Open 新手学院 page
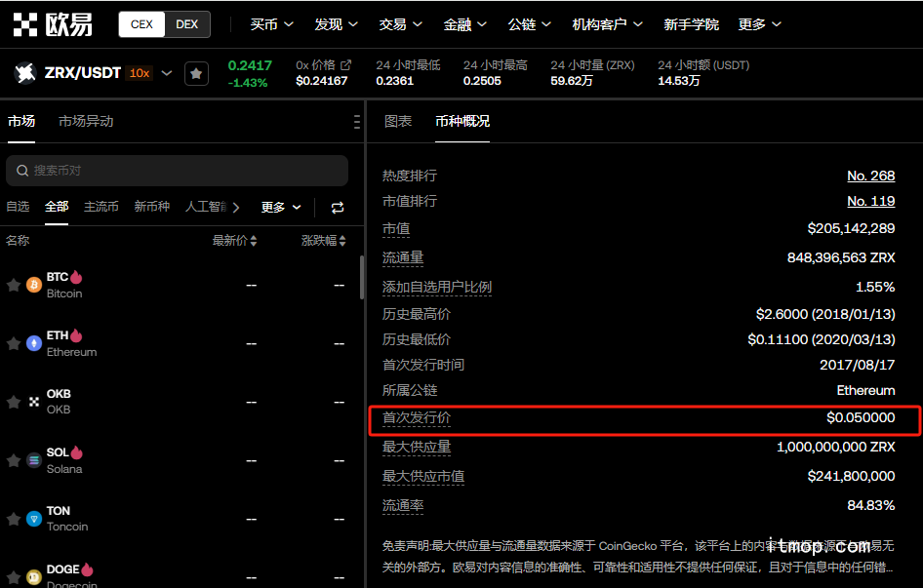Screen dimensions: 923x588 pyautogui.click(x=691, y=24)
